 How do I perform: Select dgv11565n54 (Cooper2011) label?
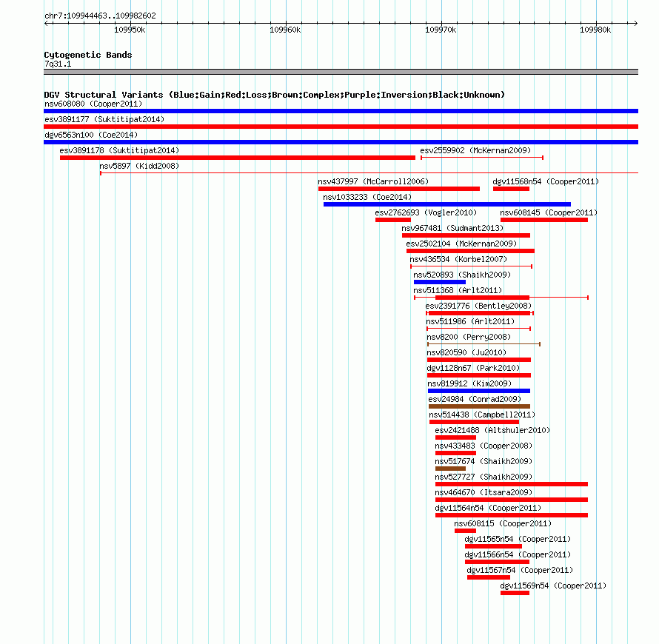(518, 539)
